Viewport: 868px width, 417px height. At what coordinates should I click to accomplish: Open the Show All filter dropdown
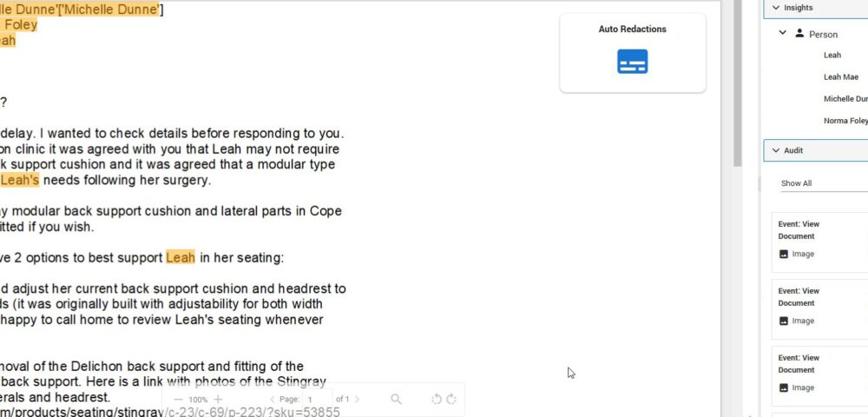pyautogui.click(x=820, y=183)
